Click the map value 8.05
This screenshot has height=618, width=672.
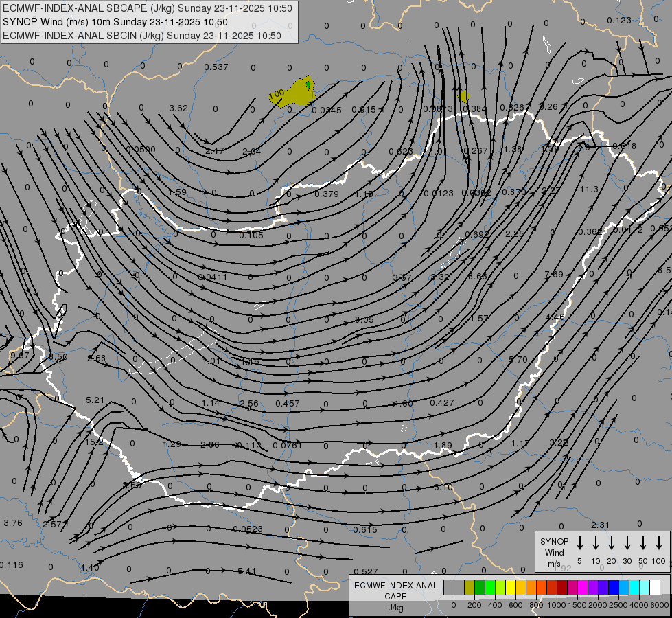click(364, 319)
